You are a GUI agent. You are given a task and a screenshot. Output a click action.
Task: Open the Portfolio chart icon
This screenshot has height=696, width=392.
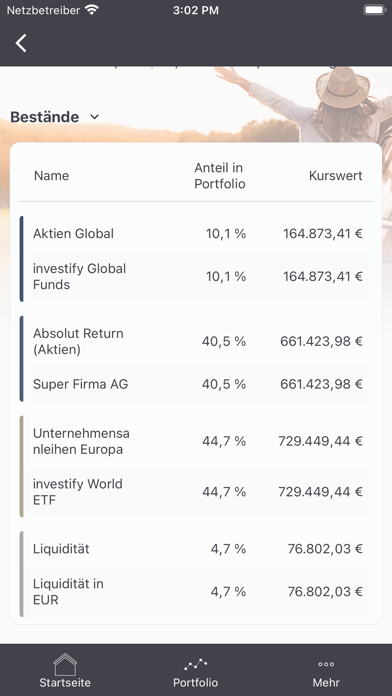pos(195,664)
